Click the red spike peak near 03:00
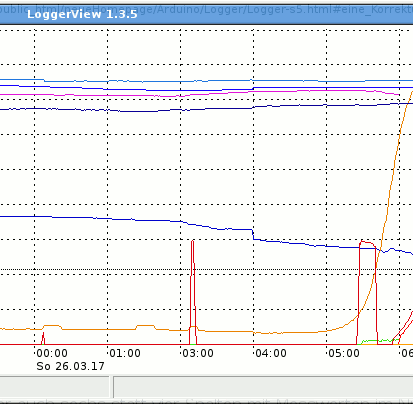This screenshot has width=413, height=404. pos(193,241)
